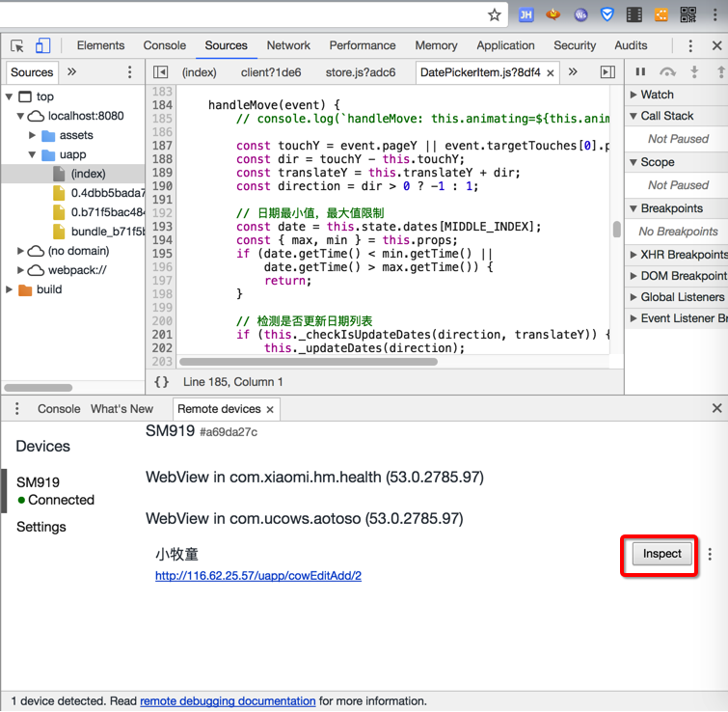The height and width of the screenshot is (712, 728).
Task: Open the shield browser extension
Action: 607,14
